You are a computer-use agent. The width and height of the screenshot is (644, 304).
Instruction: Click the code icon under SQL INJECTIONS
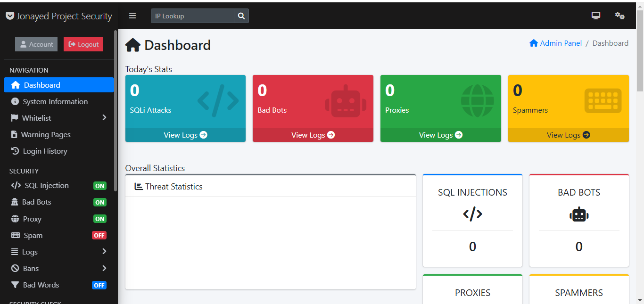coord(472,214)
